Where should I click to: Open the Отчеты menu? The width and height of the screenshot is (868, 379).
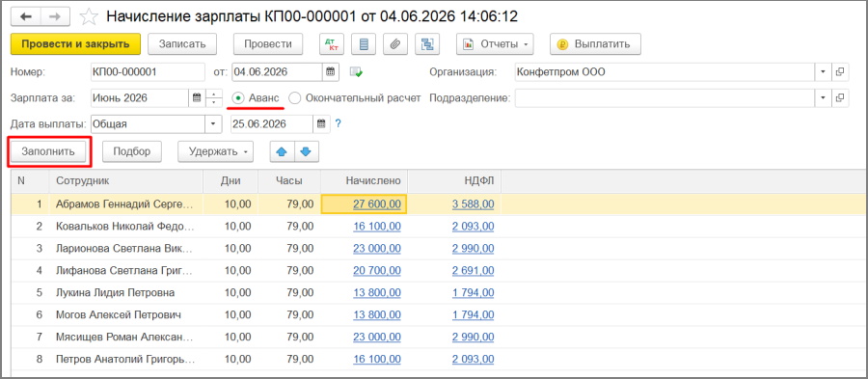coord(495,44)
